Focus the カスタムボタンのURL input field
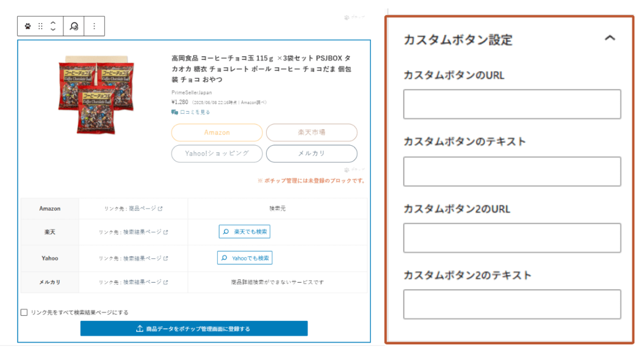The height and width of the screenshot is (362, 644). 512,104
